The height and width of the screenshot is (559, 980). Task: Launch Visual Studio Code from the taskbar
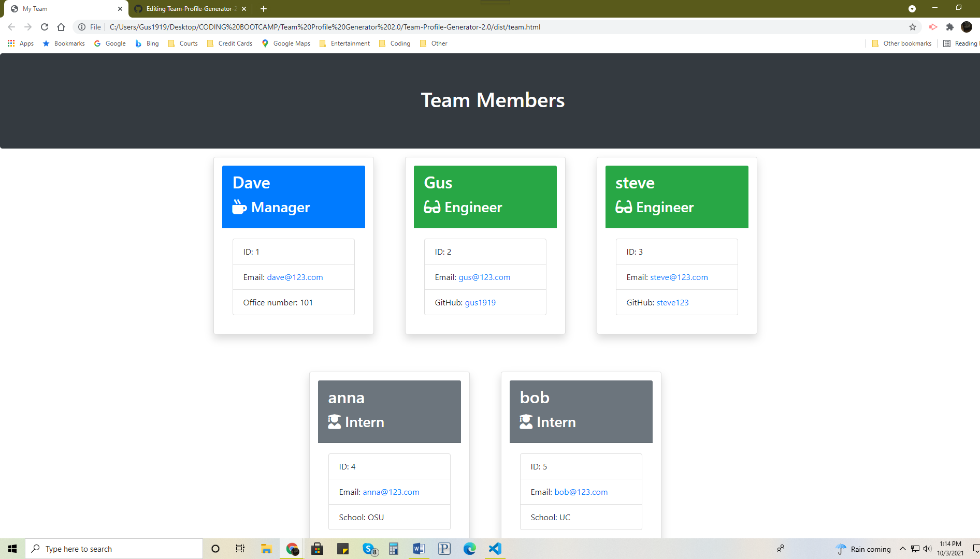[x=495, y=549]
